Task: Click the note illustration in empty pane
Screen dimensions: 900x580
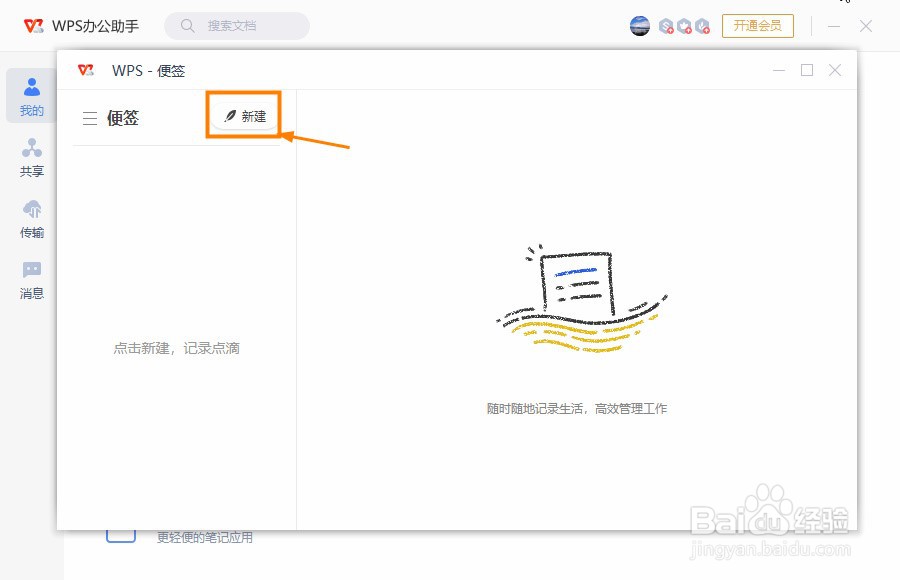Action: tap(582, 299)
